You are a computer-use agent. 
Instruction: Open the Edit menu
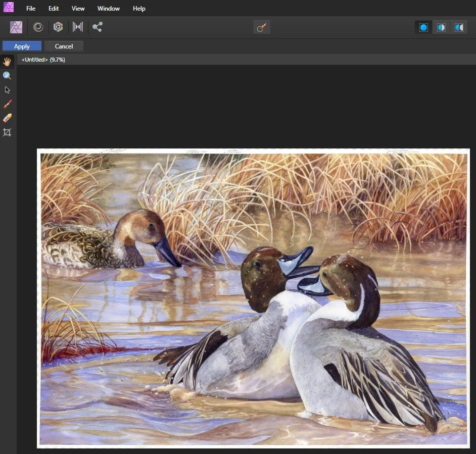point(54,9)
